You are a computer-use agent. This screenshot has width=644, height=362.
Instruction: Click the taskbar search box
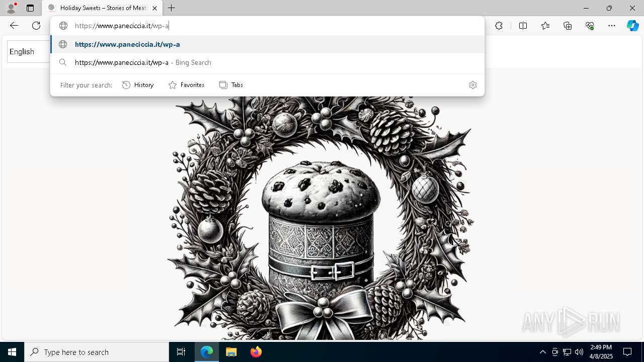point(97,352)
